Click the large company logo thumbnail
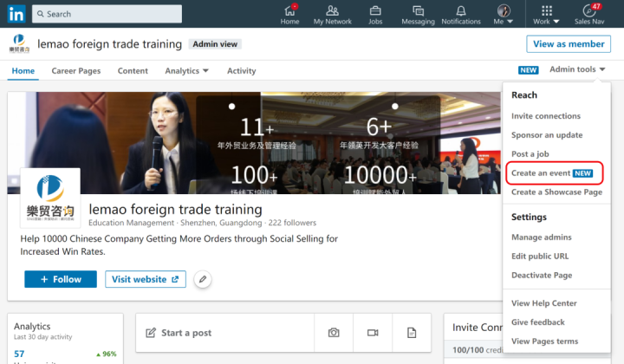 pyautogui.click(x=50, y=198)
